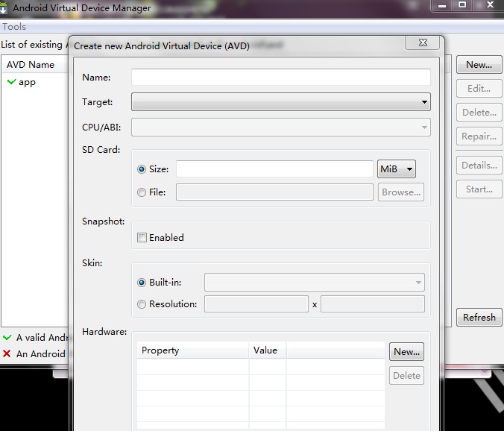The image size is (504, 431).
Task: Click the Details... button
Action: (x=479, y=166)
